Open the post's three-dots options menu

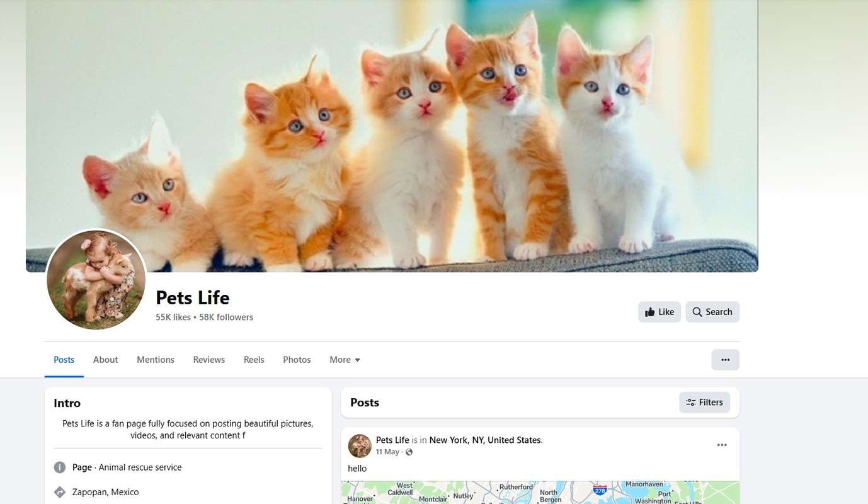(722, 445)
